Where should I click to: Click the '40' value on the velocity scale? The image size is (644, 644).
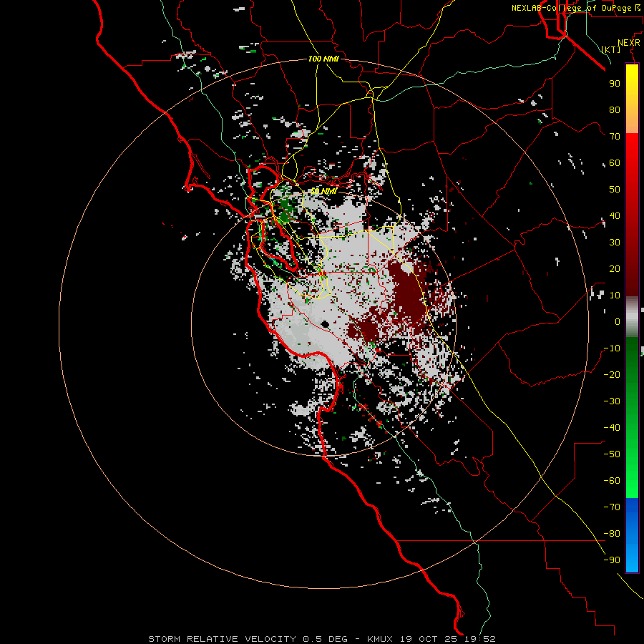click(x=615, y=215)
